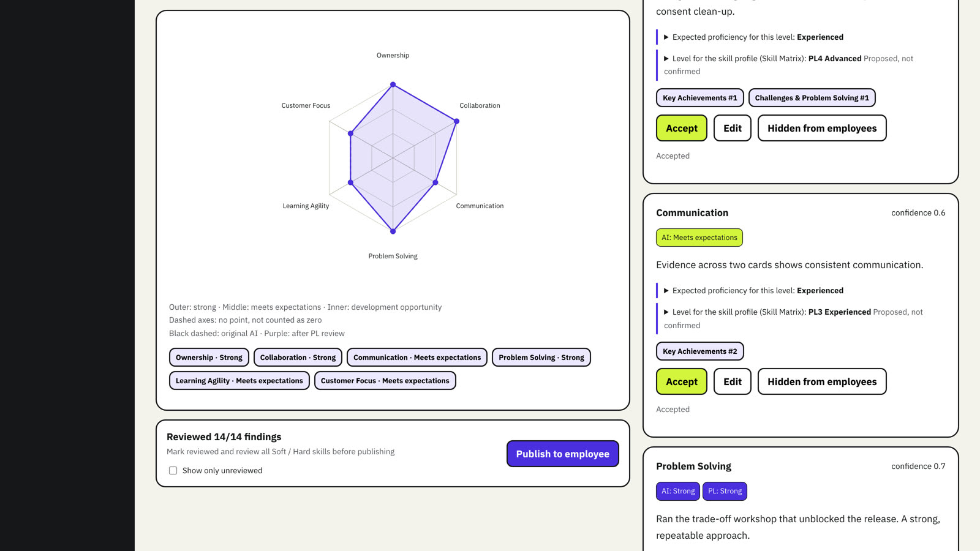Click the Ownership data point on radar chart
Screen dimensions: 980x551
pyautogui.click(x=393, y=84)
